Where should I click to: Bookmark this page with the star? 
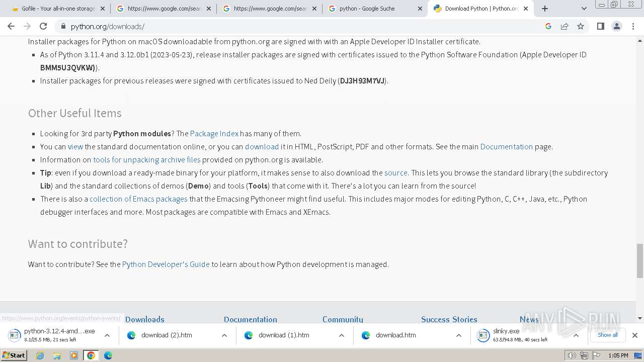point(581,26)
